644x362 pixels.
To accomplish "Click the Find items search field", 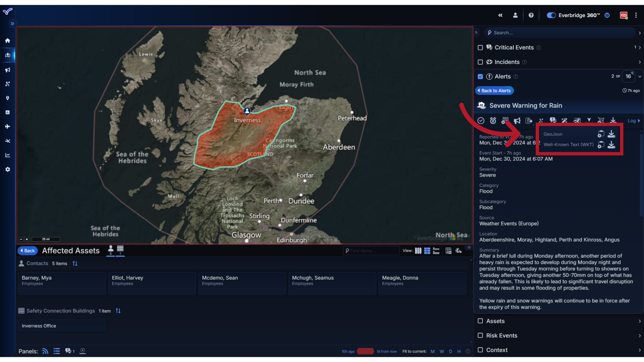I will [x=371, y=250].
